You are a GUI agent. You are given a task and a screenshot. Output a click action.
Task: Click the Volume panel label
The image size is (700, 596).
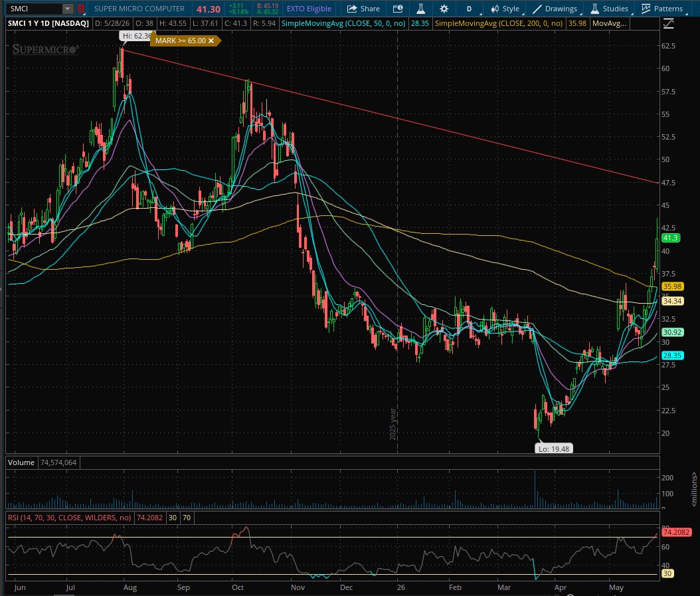click(21, 462)
